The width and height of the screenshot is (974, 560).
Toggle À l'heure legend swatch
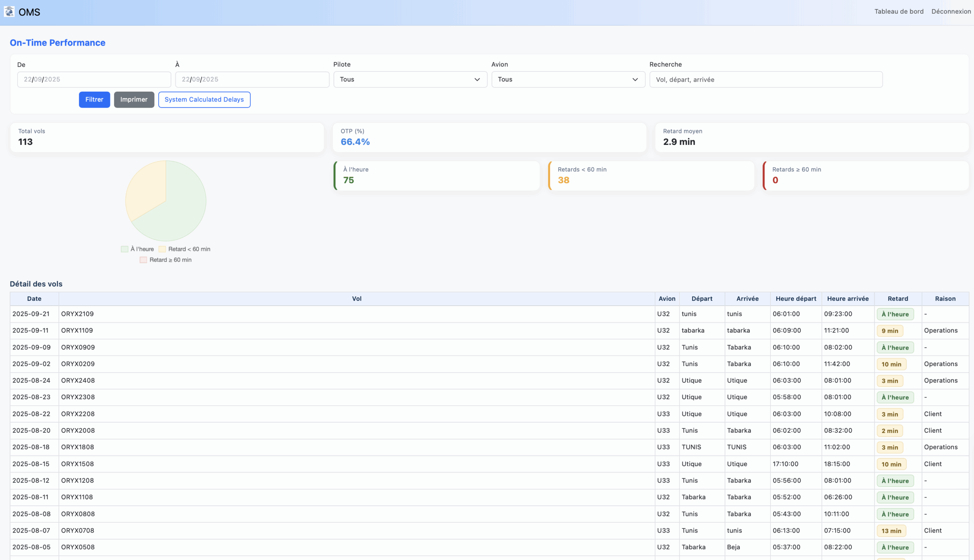124,249
